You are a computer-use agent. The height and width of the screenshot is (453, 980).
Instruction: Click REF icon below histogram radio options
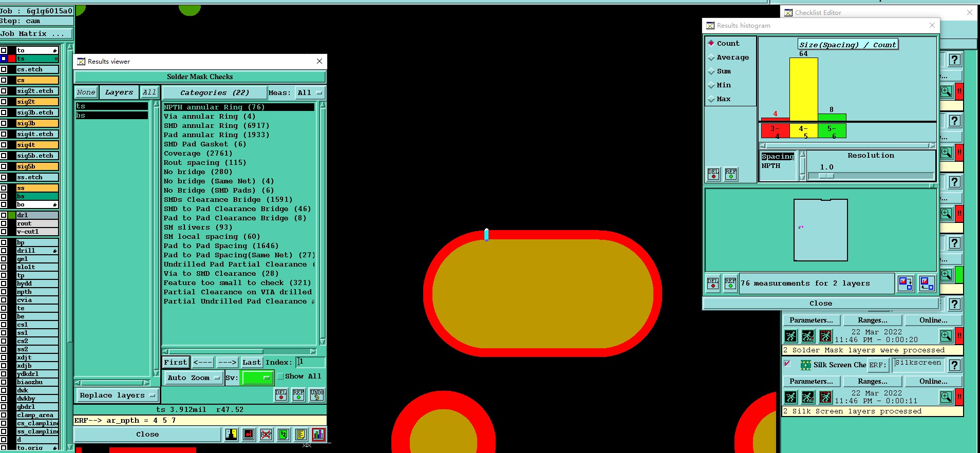[731, 174]
